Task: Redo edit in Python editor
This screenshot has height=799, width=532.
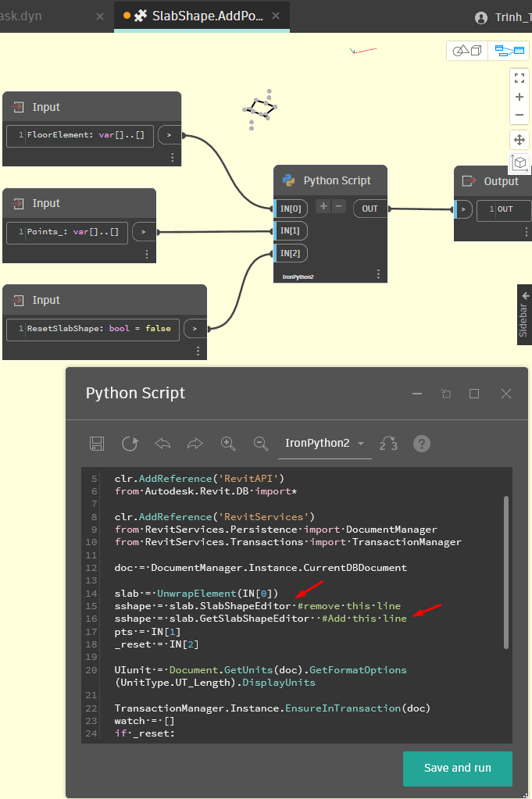Action: (x=195, y=444)
